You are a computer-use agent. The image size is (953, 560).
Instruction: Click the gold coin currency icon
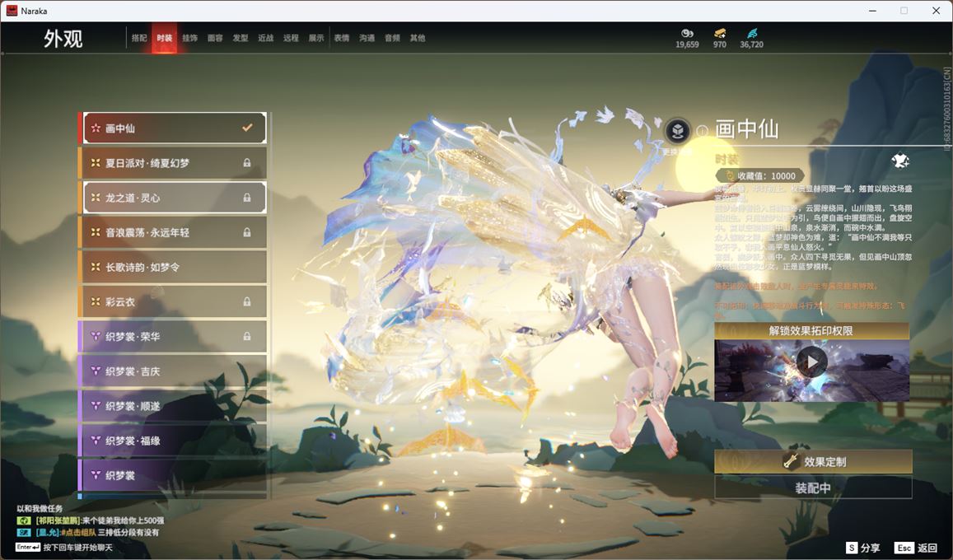687,33
